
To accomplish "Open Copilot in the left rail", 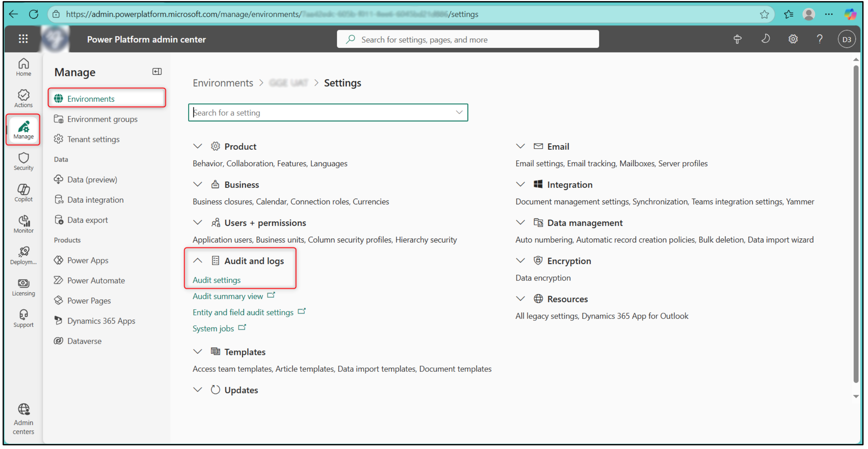I will click(x=23, y=193).
